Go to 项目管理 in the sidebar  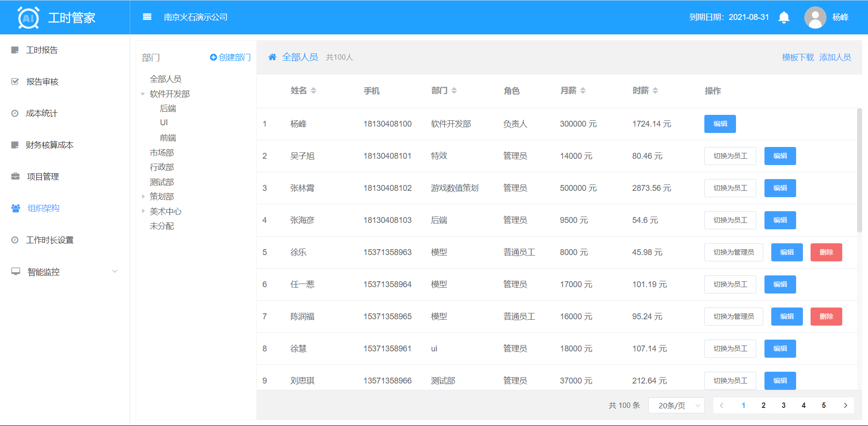pos(42,177)
